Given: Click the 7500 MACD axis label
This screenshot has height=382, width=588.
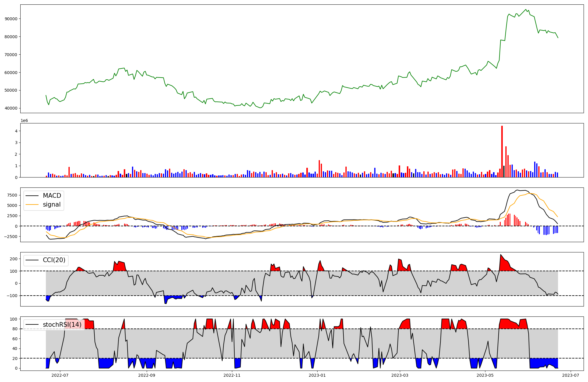Looking at the screenshot, I should pyautogui.click(x=12, y=195).
